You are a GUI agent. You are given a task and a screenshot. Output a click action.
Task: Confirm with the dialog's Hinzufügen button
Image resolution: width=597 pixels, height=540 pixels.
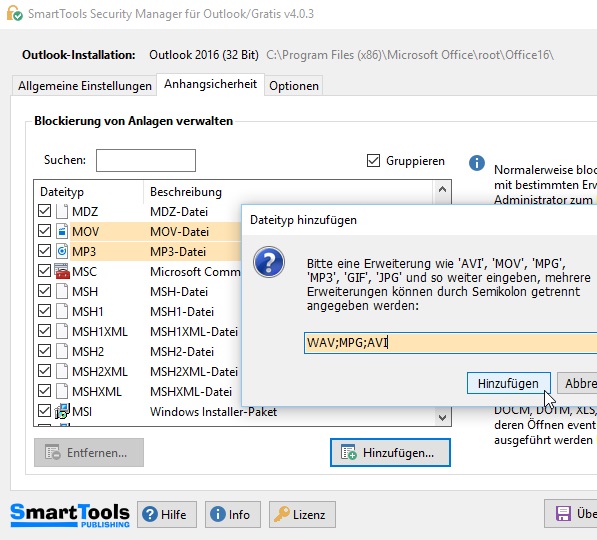pyautogui.click(x=508, y=383)
